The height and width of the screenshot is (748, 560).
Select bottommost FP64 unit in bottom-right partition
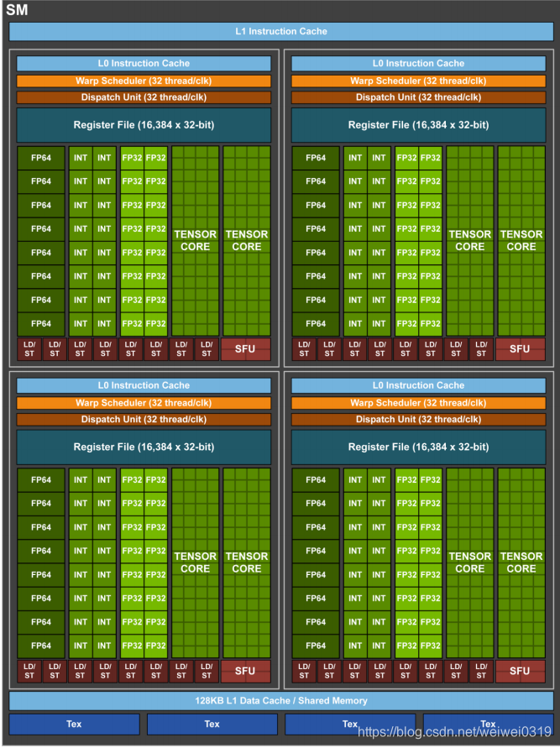click(x=316, y=646)
